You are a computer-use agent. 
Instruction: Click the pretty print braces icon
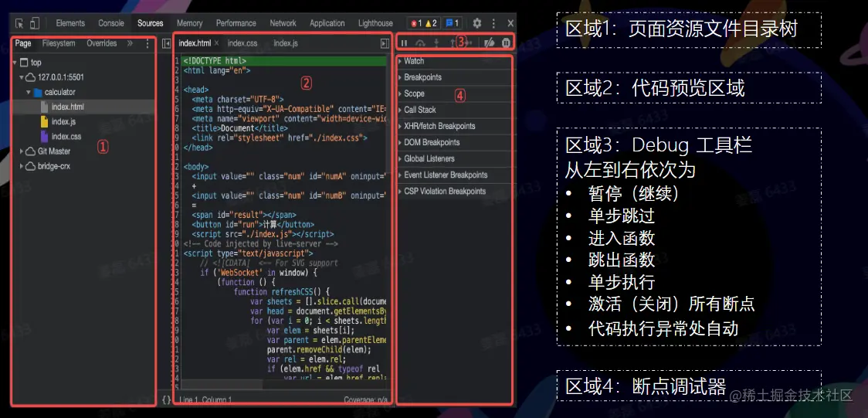click(166, 399)
